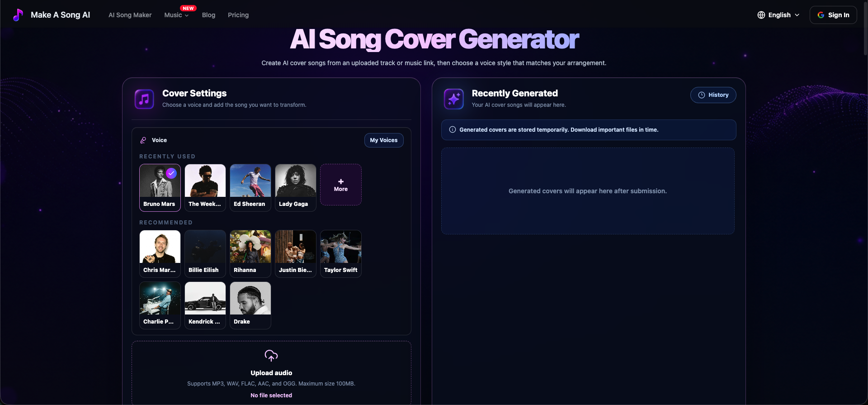Screen dimensions: 868x405
Task: Choose the Taylor Swift voice
Action: click(x=341, y=253)
